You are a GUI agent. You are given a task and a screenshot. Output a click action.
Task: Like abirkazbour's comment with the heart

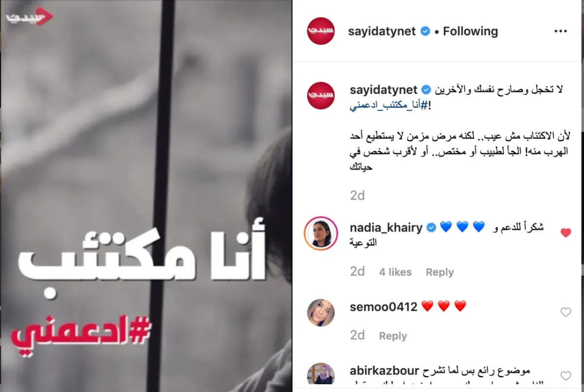point(566,375)
